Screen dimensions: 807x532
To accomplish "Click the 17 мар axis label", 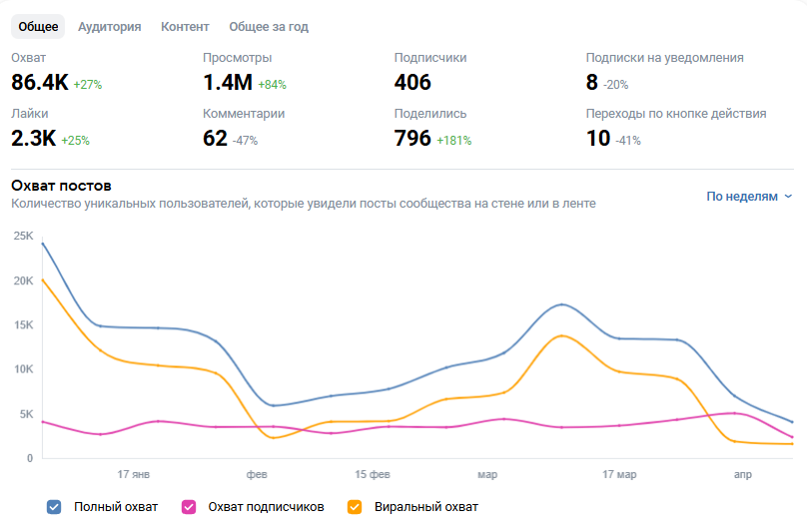I will click(x=619, y=474).
